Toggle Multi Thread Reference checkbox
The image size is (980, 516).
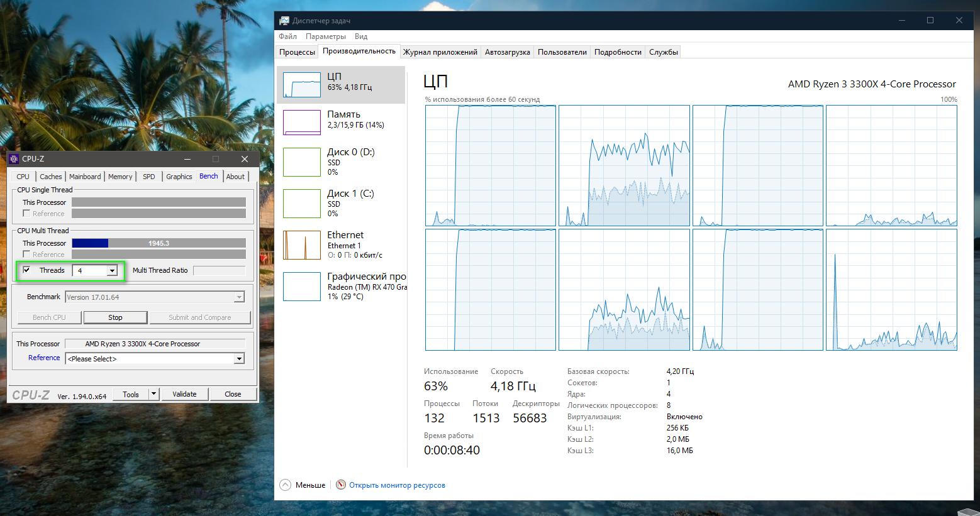tap(26, 255)
